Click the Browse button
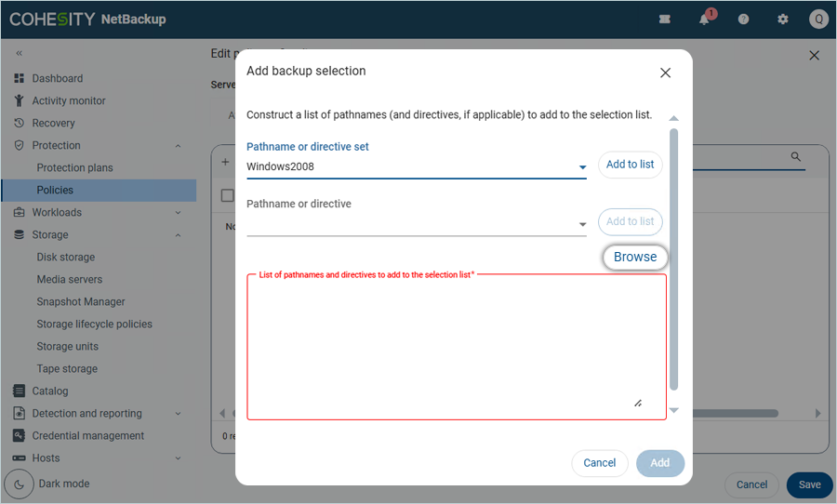Screen dimensions: 837x504 coord(634,257)
